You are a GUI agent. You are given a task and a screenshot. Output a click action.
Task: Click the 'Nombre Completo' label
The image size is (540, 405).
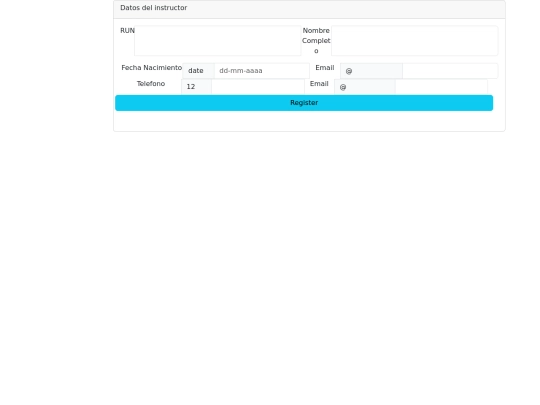coord(316,41)
